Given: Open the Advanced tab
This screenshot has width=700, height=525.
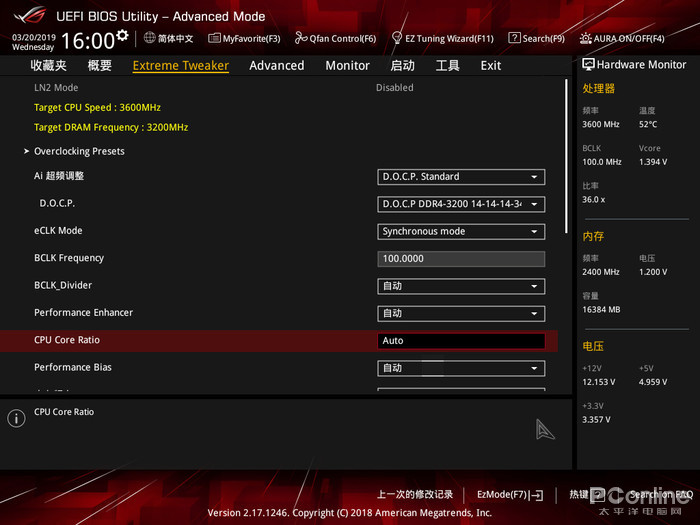Looking at the screenshot, I should coord(277,66).
